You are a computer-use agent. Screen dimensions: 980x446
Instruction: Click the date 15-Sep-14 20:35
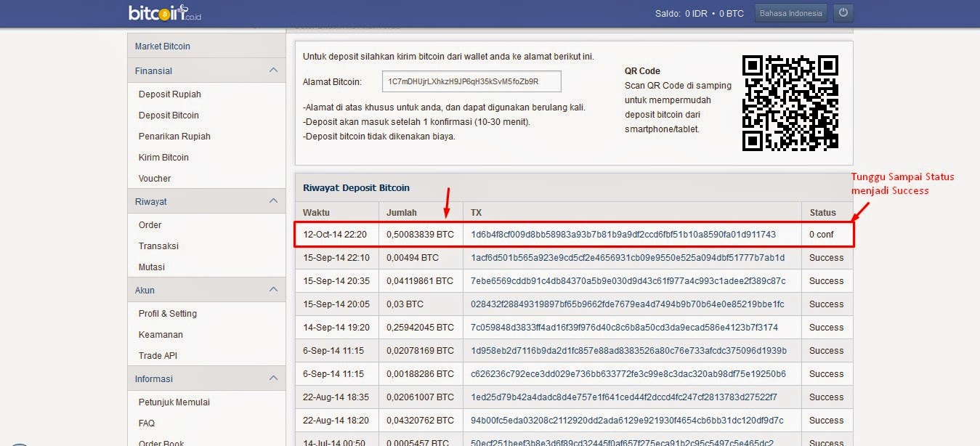click(x=336, y=281)
